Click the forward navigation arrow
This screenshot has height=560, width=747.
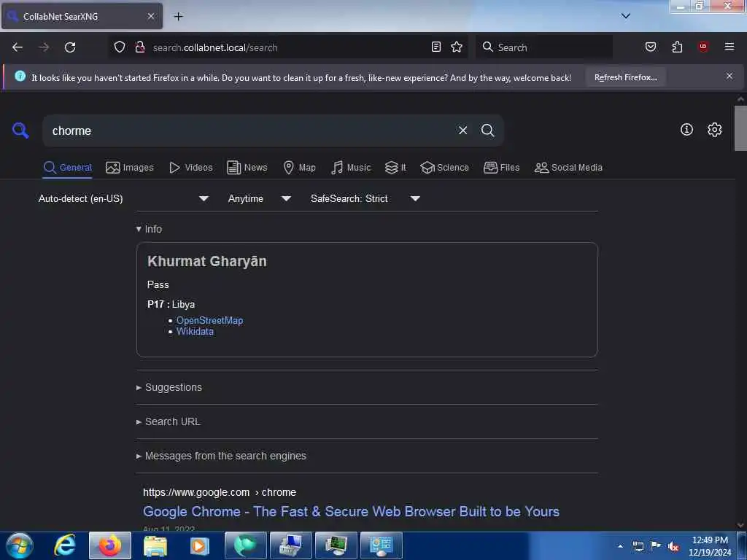point(44,47)
